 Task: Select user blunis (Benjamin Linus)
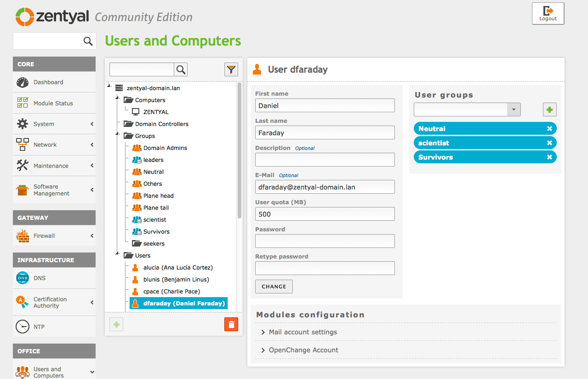click(176, 279)
